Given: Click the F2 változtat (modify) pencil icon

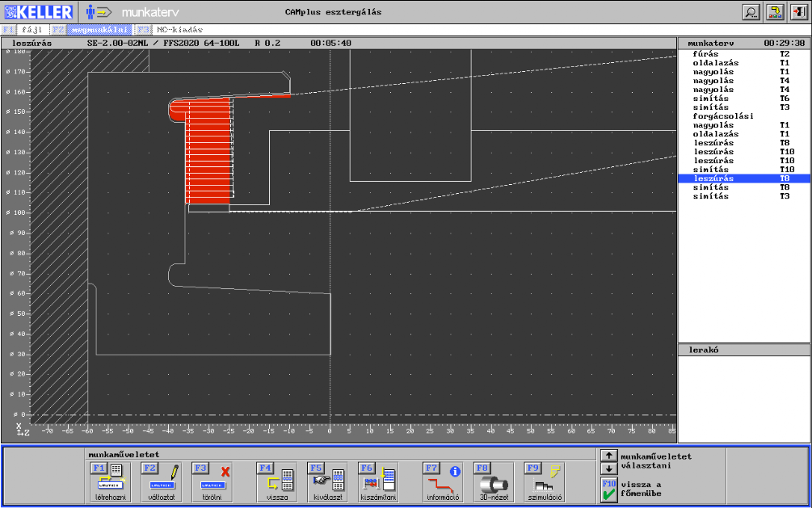Looking at the screenshot, I should (162, 482).
